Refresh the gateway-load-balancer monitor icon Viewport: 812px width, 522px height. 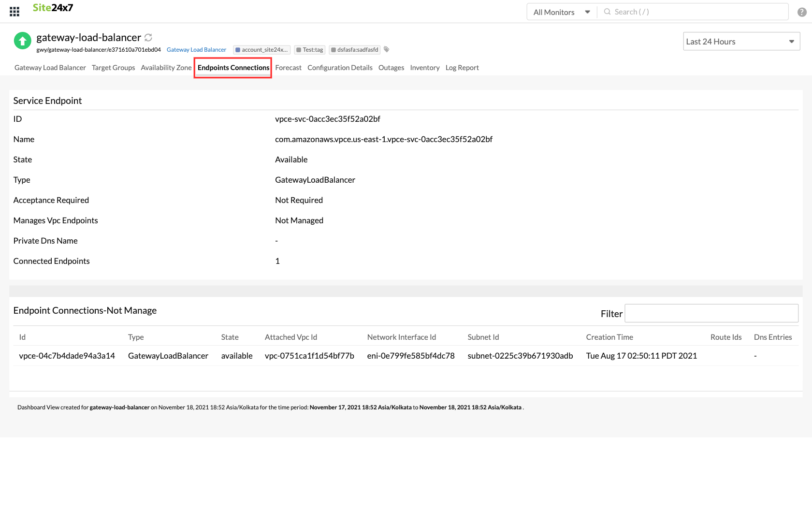[148, 37]
